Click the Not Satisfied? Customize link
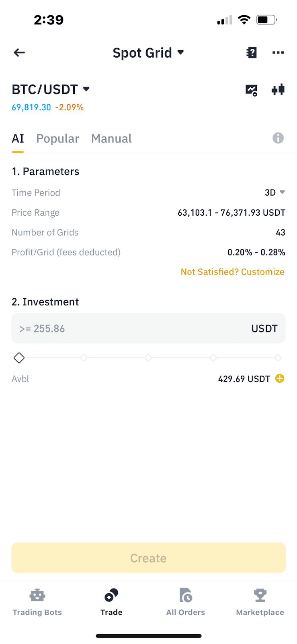 pos(232,272)
